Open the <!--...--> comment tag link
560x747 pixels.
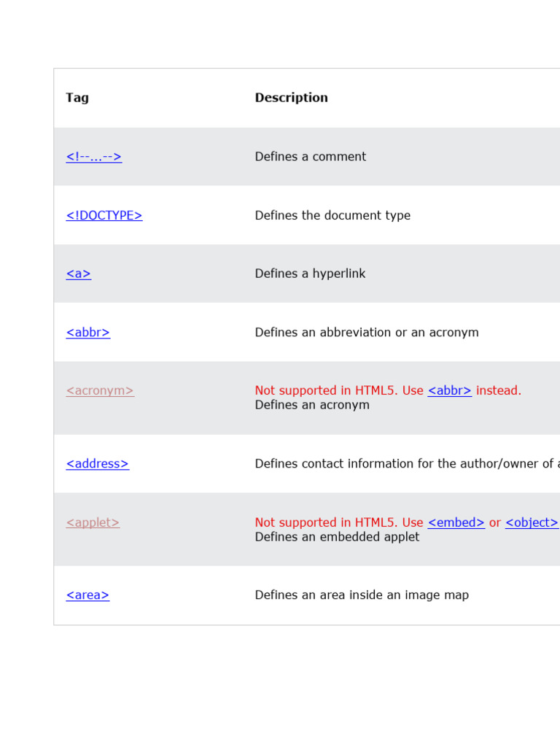click(x=93, y=157)
